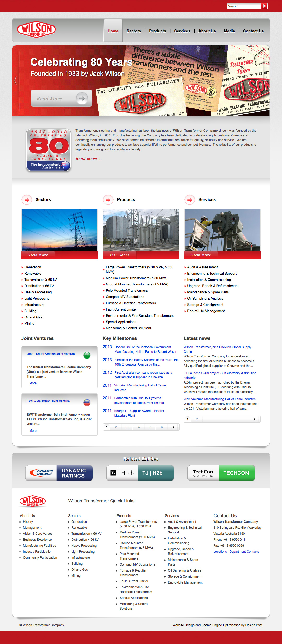
Task: Open the TJ | H2b entity logo
Action: (x=140, y=473)
